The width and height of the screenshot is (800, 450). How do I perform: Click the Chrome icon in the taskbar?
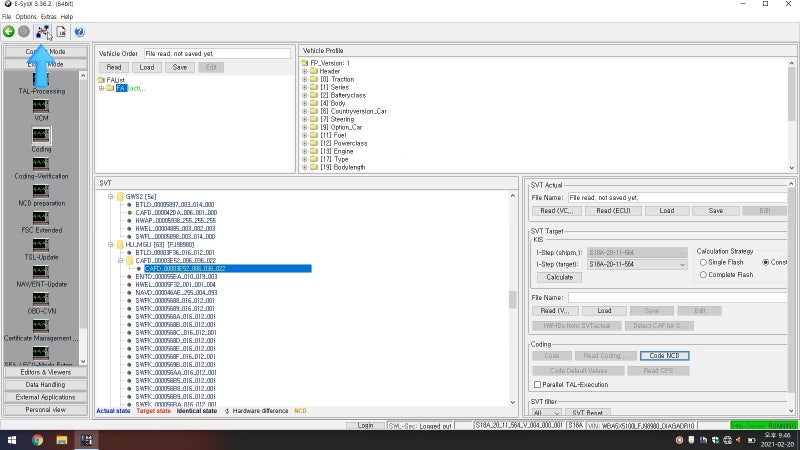[37, 440]
